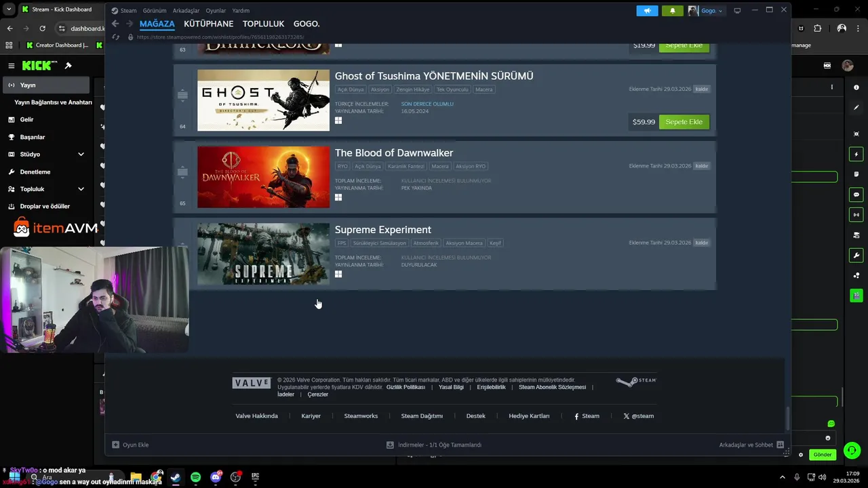
Task: Add Ghost of Tsushima to cart
Action: (684, 122)
